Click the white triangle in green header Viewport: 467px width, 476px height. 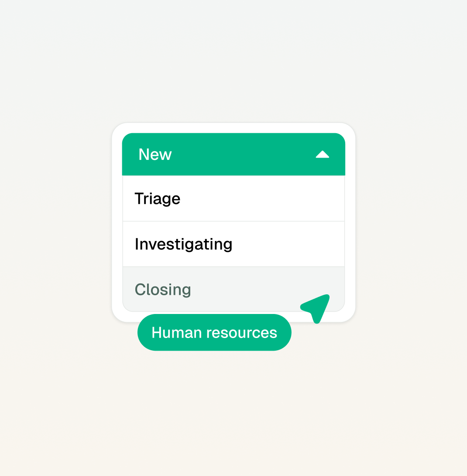pos(322,155)
